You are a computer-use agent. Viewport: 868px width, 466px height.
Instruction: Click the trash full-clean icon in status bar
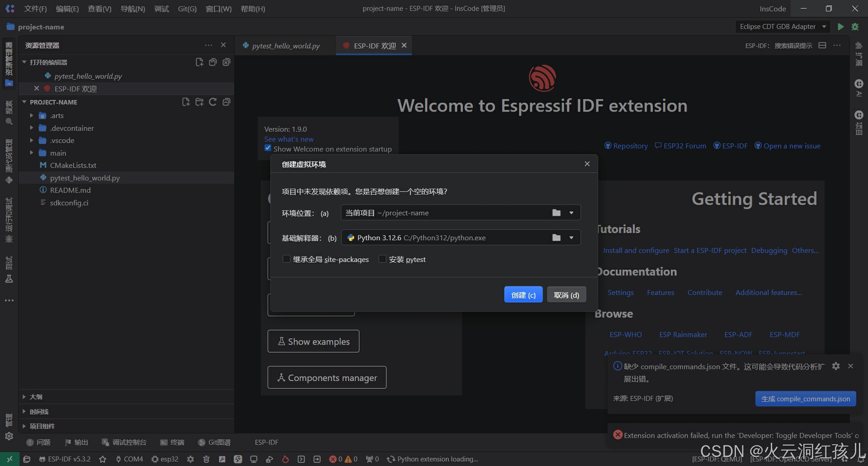(x=206, y=459)
